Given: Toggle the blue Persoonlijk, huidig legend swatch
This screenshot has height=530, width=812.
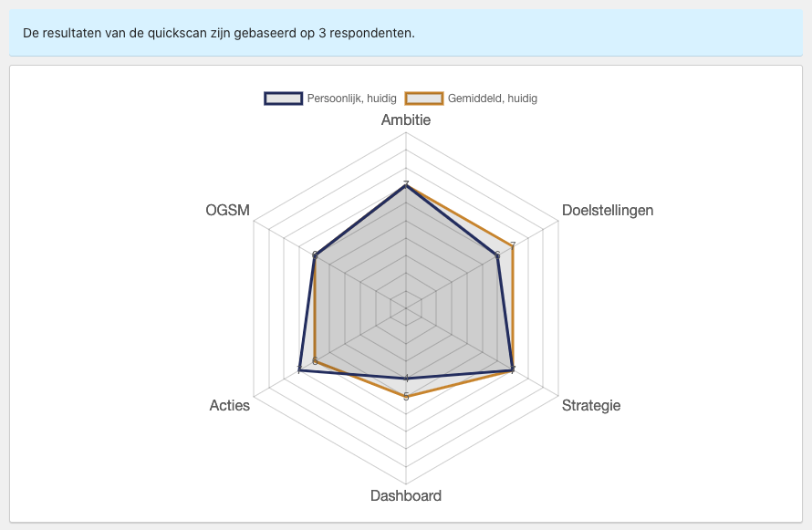Looking at the screenshot, I should (283, 99).
